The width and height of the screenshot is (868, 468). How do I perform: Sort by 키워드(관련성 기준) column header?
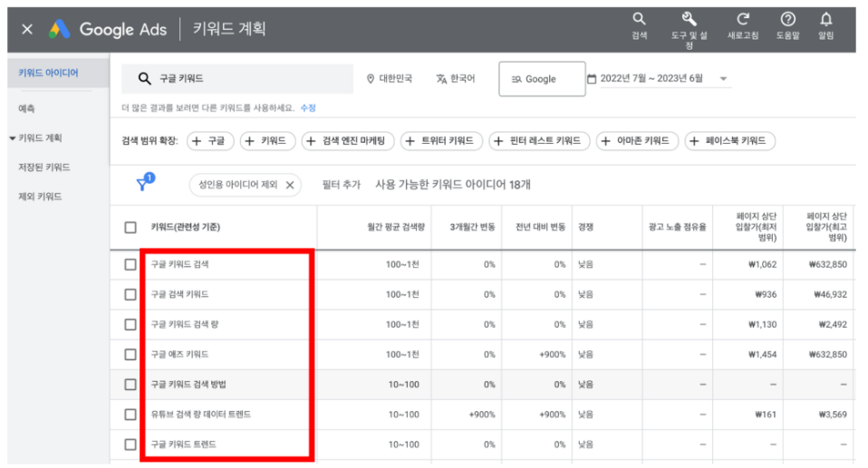pos(186,227)
